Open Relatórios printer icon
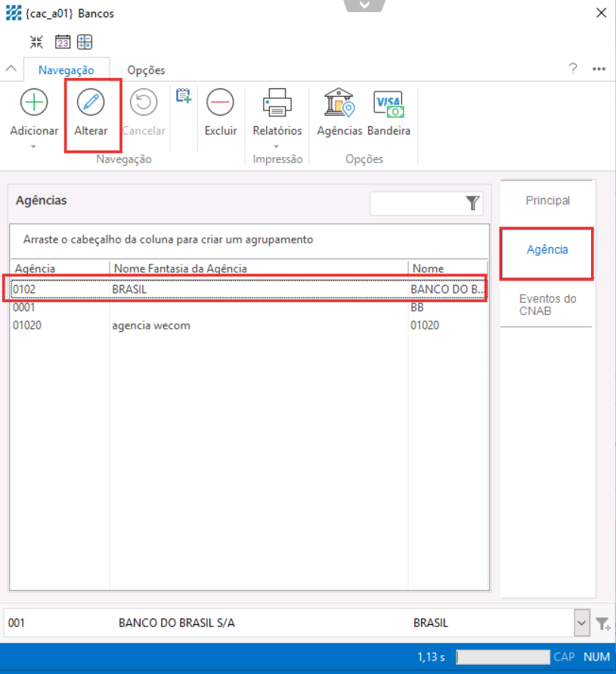 coord(277,102)
